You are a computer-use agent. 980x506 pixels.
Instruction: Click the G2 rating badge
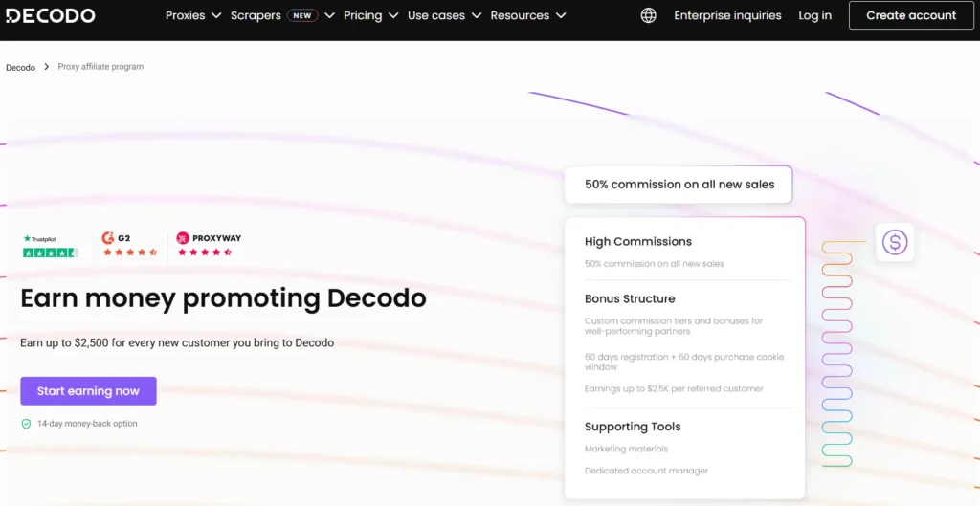coord(129,245)
